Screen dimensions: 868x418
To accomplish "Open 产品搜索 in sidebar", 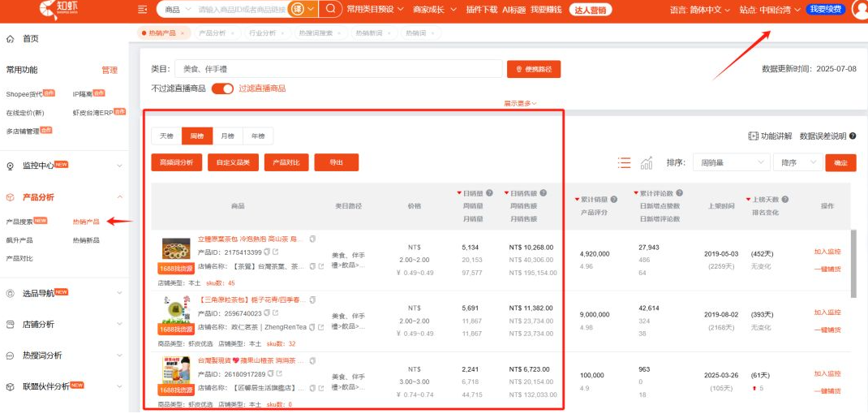I will click(x=19, y=222).
